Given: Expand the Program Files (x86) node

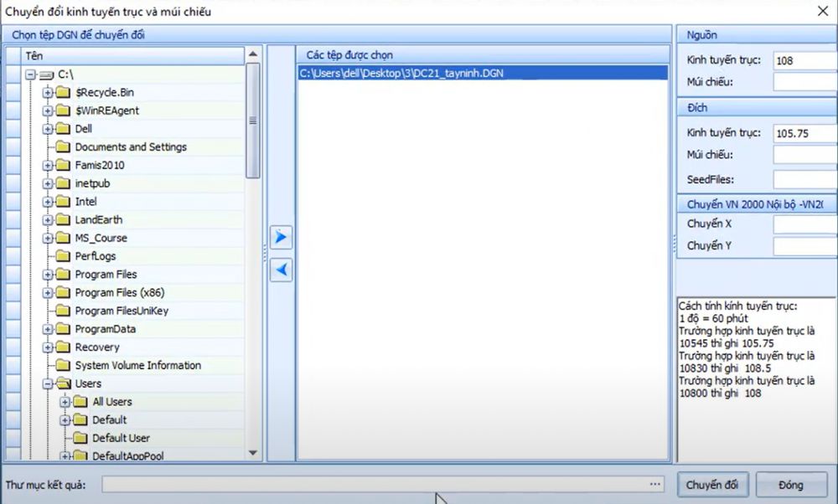Looking at the screenshot, I should pos(48,293).
